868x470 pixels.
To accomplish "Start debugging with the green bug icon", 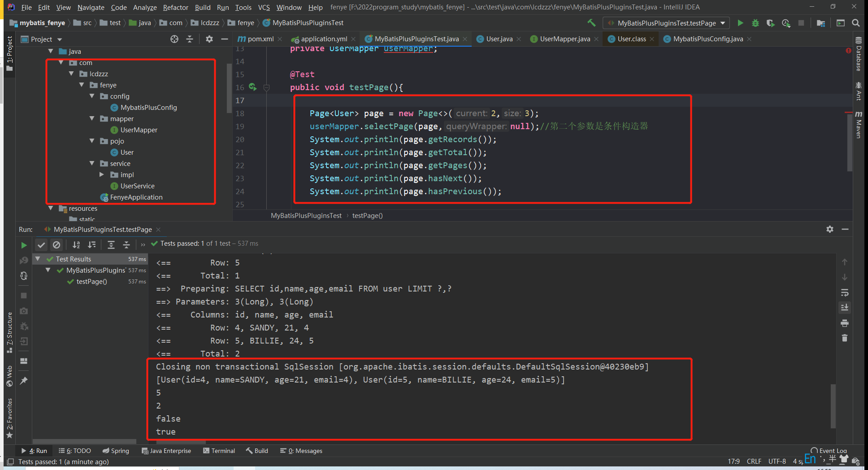I will (x=755, y=23).
